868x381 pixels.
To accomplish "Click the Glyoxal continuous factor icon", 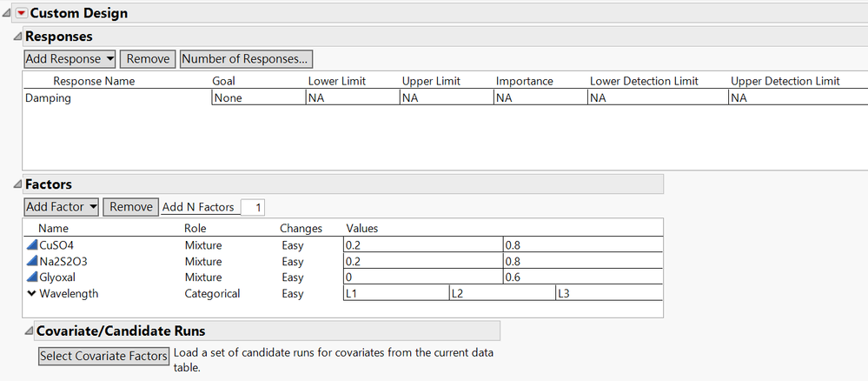I will click(32, 277).
